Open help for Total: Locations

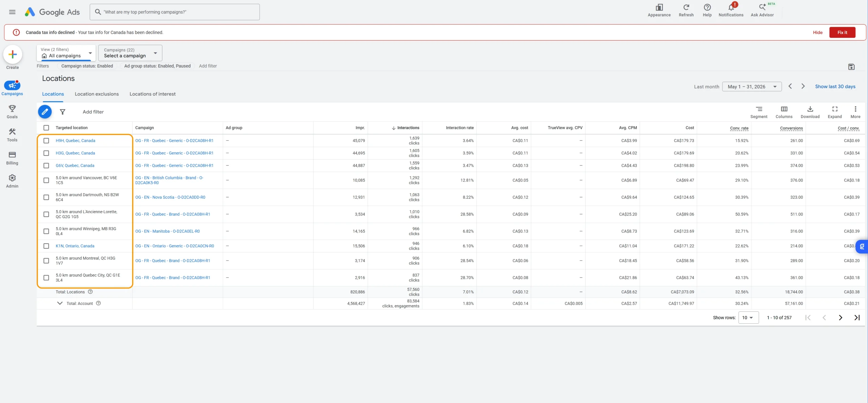coord(90,291)
